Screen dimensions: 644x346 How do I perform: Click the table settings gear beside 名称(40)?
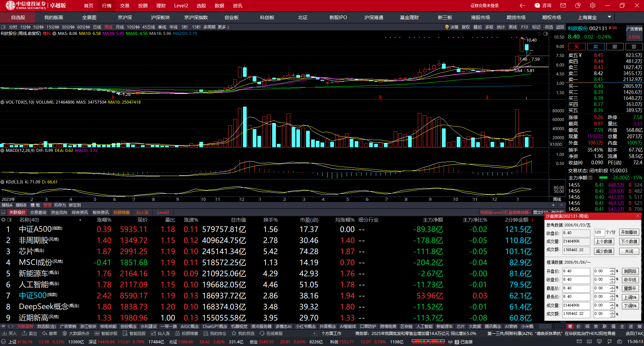3,220
